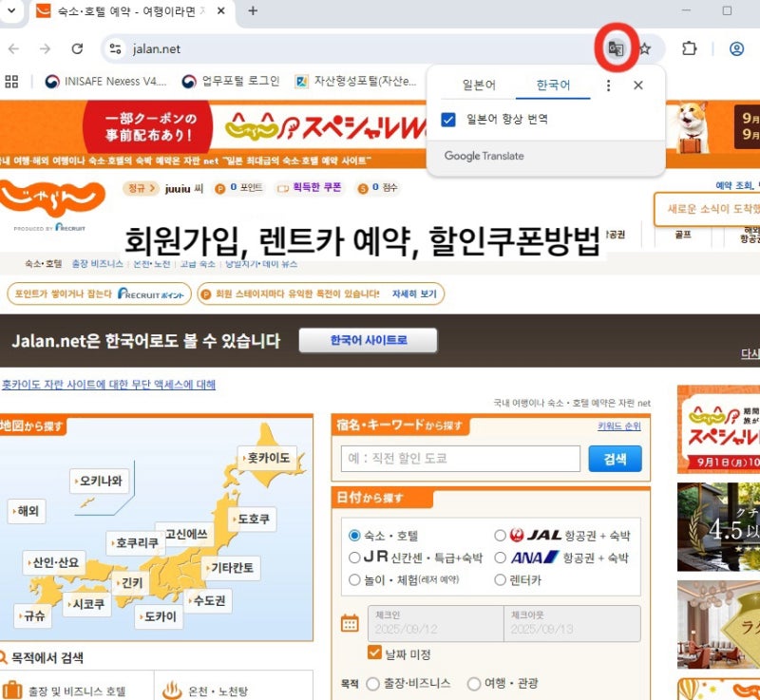Click the Jalan orange logo

(52, 198)
